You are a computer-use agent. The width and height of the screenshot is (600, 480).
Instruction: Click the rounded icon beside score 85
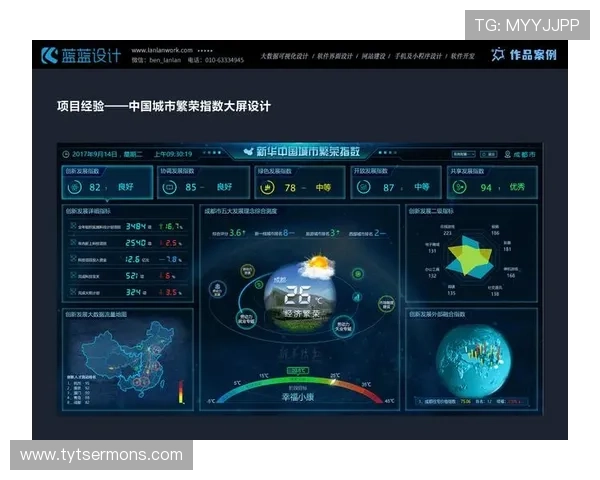click(170, 187)
